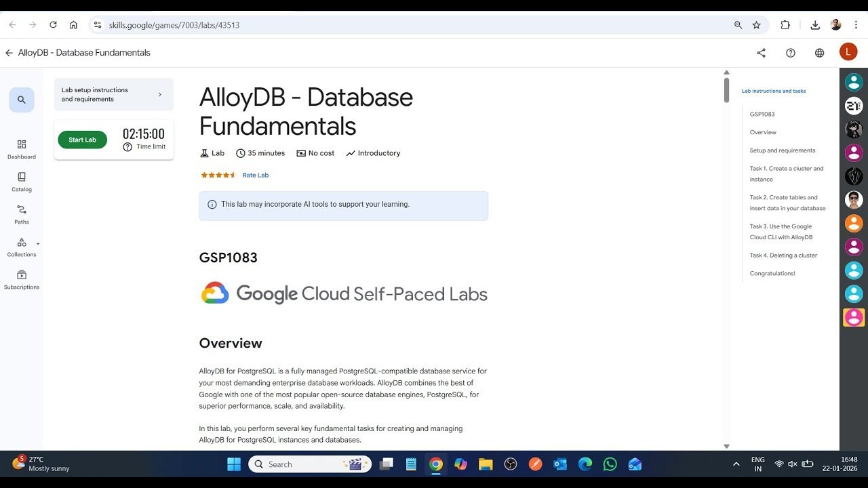The width and height of the screenshot is (868, 488).
Task: Click the rating stars
Action: tap(218, 175)
